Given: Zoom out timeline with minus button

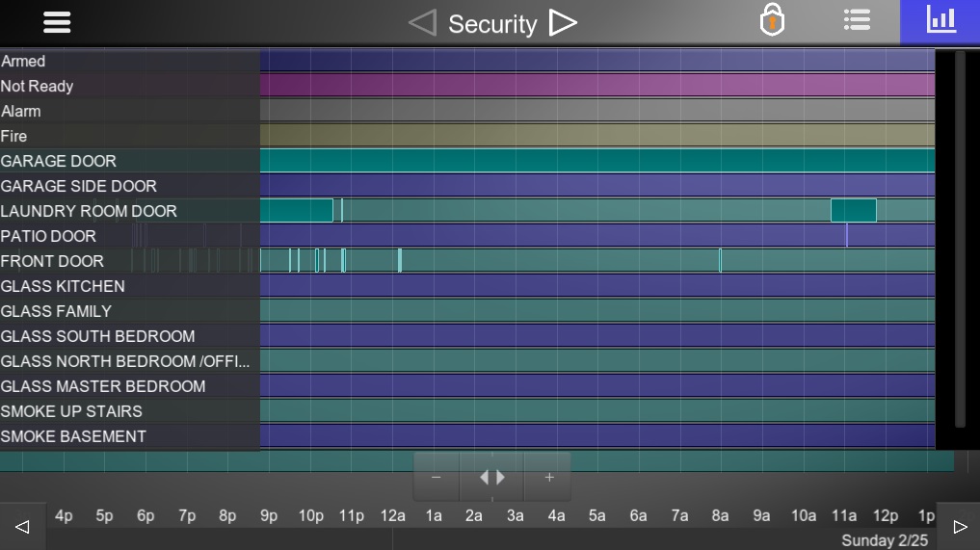Looking at the screenshot, I should pyautogui.click(x=437, y=477).
